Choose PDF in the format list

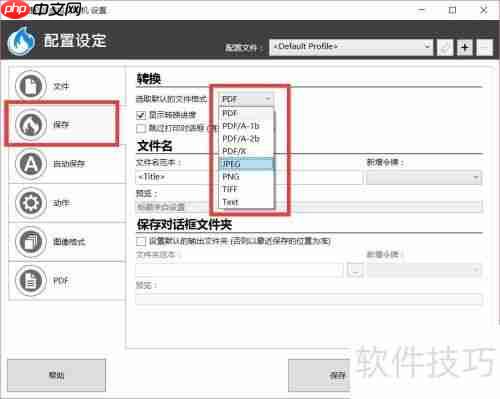[x=246, y=113]
